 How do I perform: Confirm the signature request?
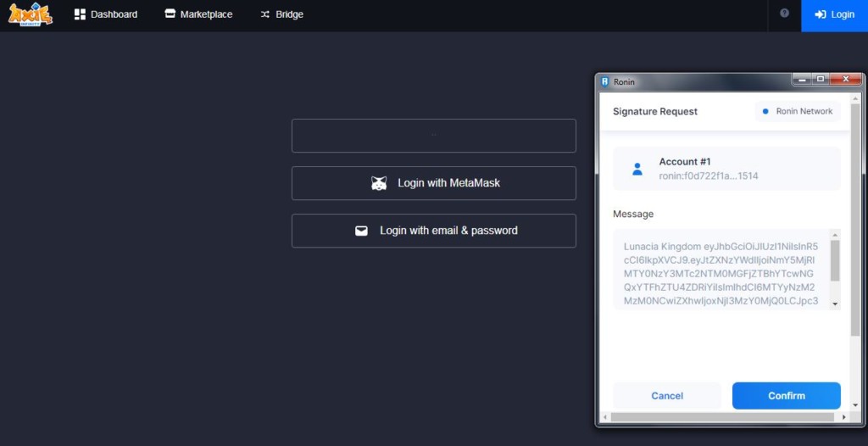tap(786, 396)
